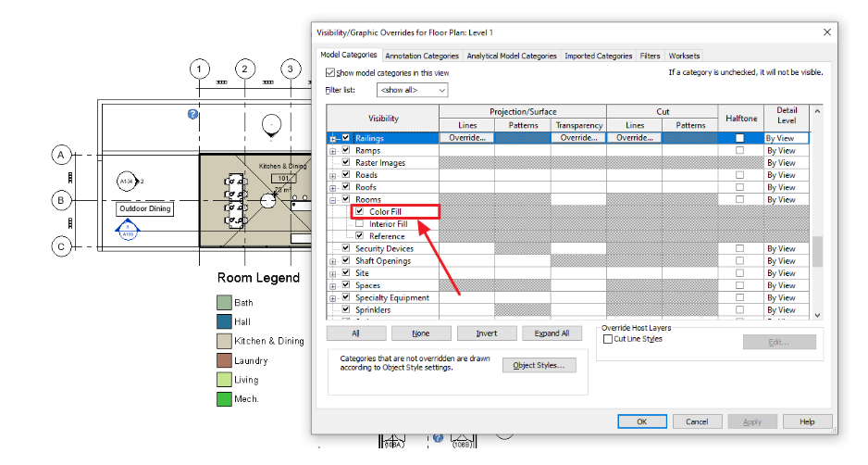The width and height of the screenshot is (868, 465).
Task: Select the A134 section callout circle
Action: point(127,182)
